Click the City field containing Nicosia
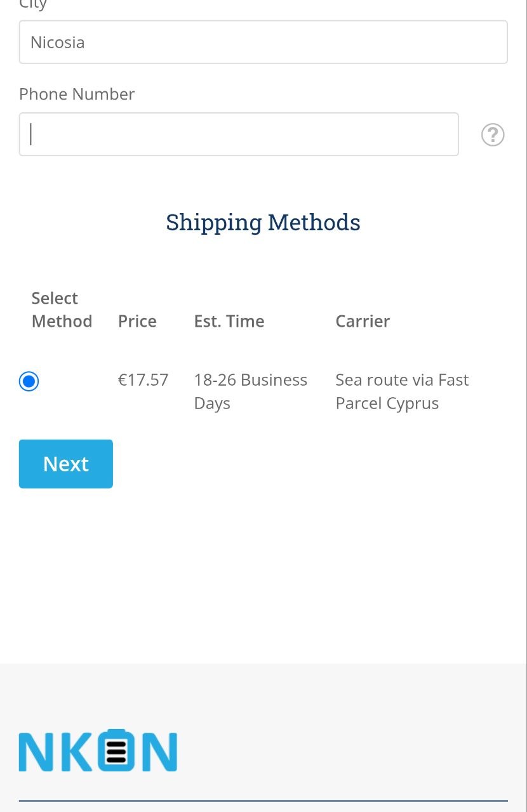The width and height of the screenshot is (527, 812). click(x=263, y=43)
